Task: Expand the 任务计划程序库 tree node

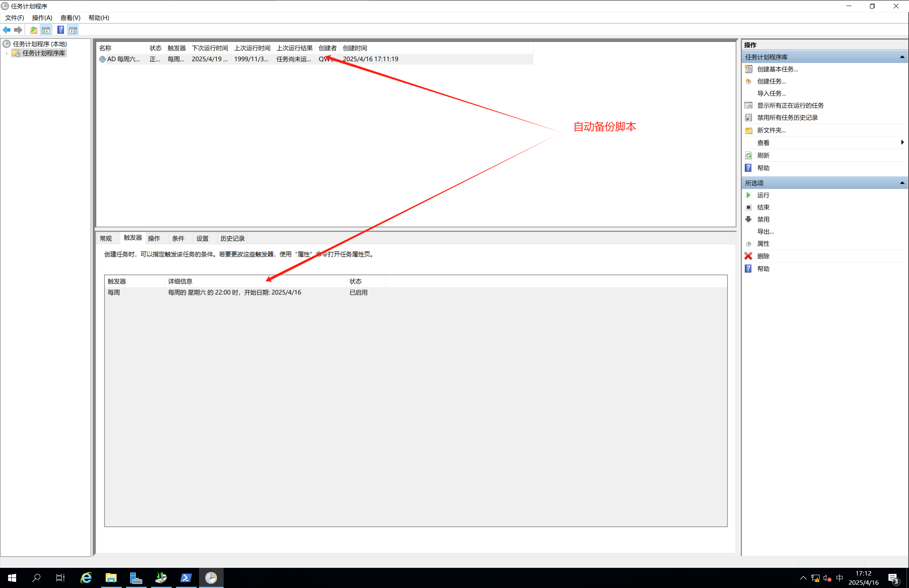Action: [6, 53]
